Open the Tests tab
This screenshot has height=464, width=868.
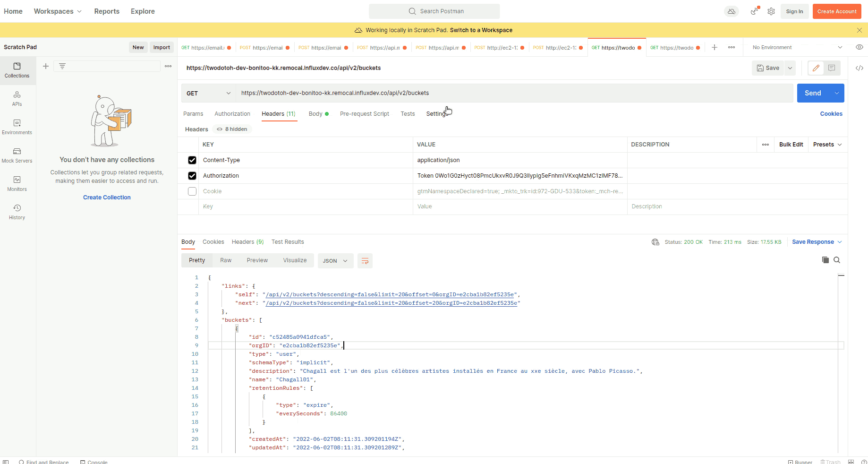(x=408, y=114)
